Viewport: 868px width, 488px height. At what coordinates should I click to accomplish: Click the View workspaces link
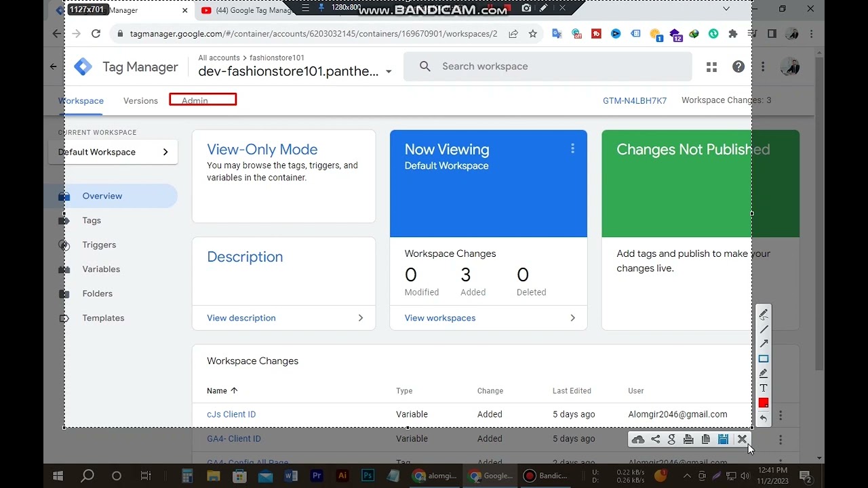pyautogui.click(x=440, y=318)
